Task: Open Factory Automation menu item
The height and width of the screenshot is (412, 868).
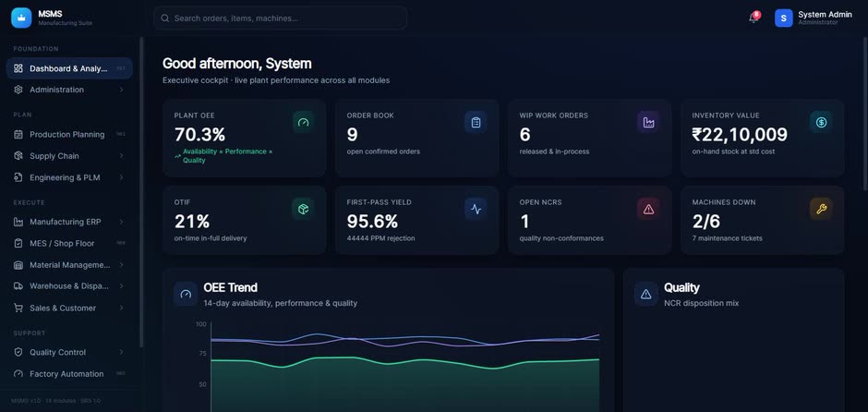Action: tap(69, 374)
